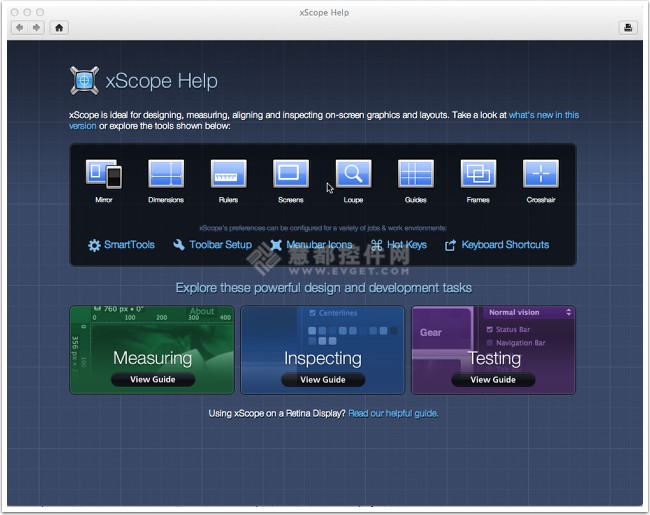Click the "Crosshair" label text
Image resolution: width=650 pixels, height=515 pixels.
[x=541, y=200]
